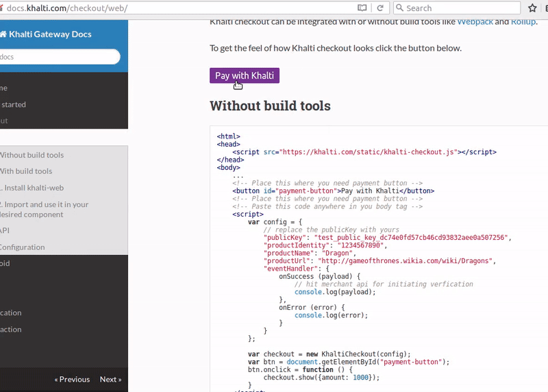548x392 pixels.
Task: Click the button id payment-button code line
Action: pos(334,191)
